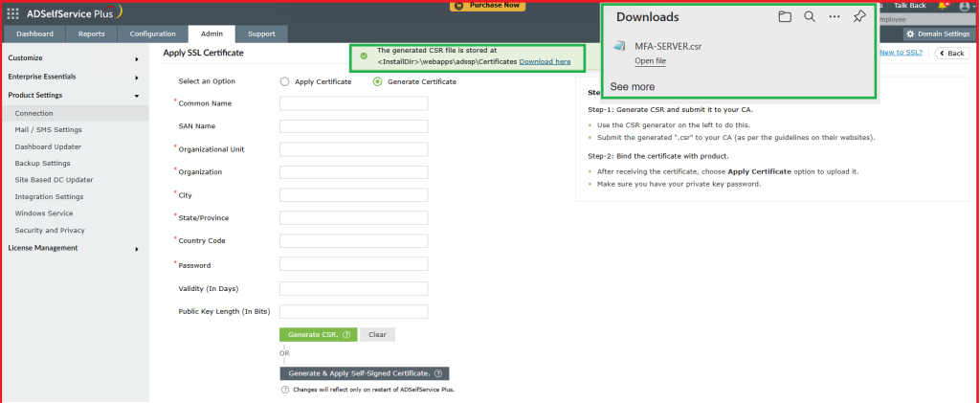The width and height of the screenshot is (980, 403).
Task: Click the Purchase Now cart button
Action: click(487, 5)
